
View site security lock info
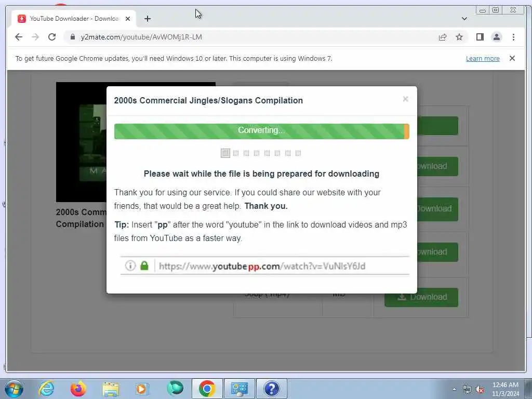pos(73,37)
